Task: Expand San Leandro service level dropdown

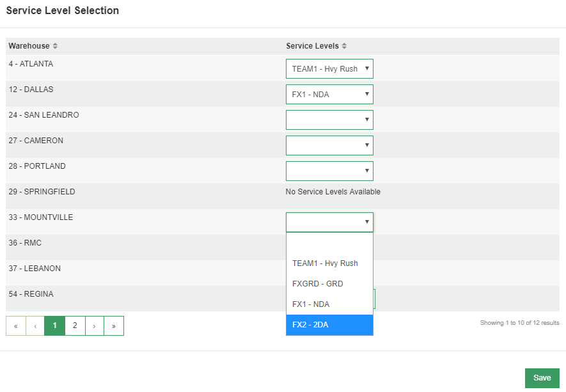Action: tap(329, 120)
